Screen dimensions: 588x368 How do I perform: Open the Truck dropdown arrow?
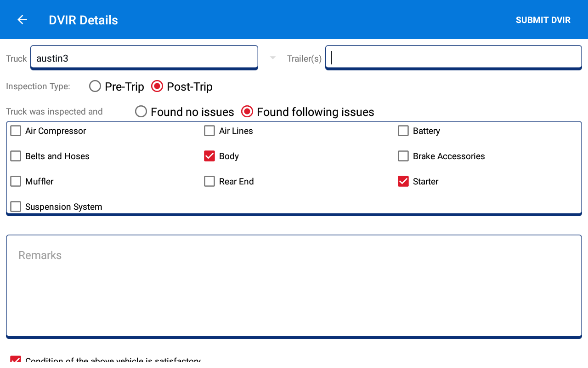(x=273, y=58)
